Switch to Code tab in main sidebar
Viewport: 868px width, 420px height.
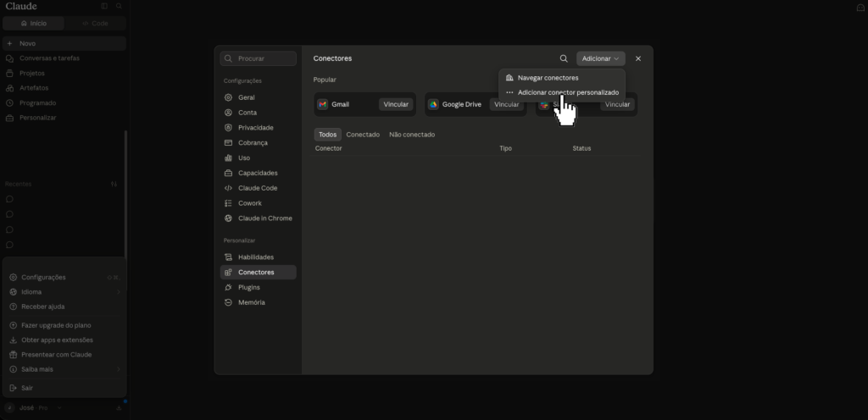95,24
